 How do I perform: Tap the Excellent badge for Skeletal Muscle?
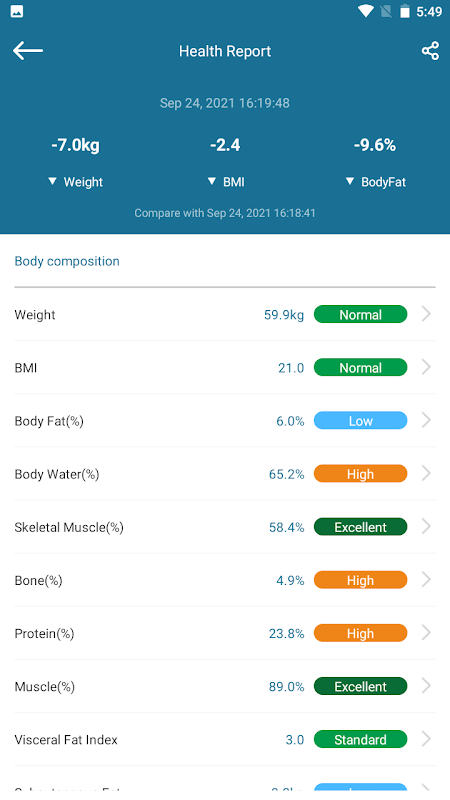click(360, 527)
